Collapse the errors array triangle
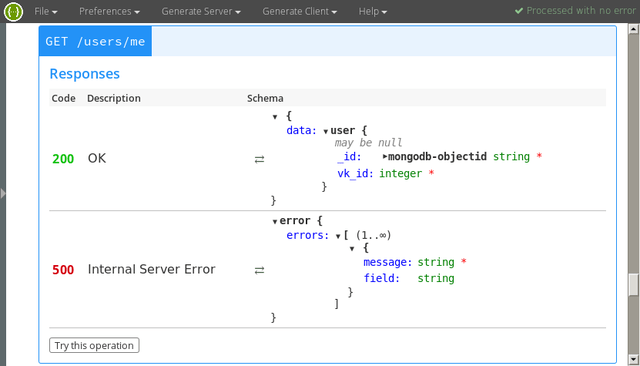Viewport: 640px width, 366px height. click(x=338, y=236)
